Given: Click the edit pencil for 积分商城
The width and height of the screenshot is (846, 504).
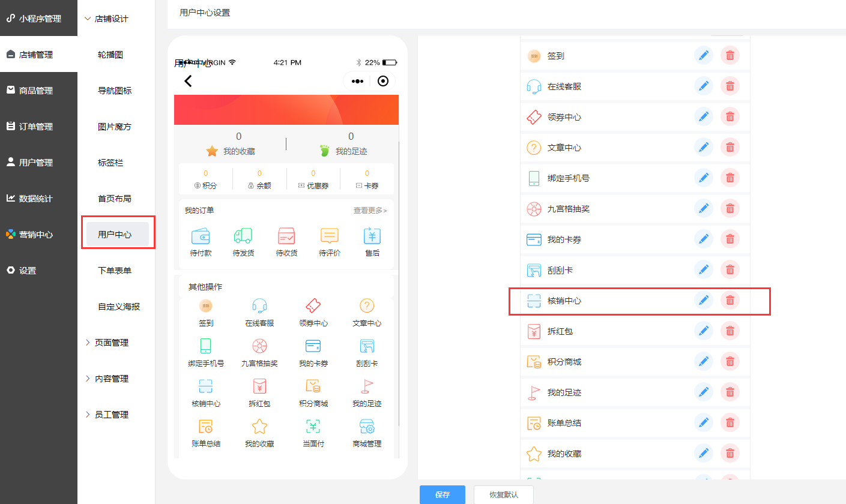Looking at the screenshot, I should (x=703, y=361).
